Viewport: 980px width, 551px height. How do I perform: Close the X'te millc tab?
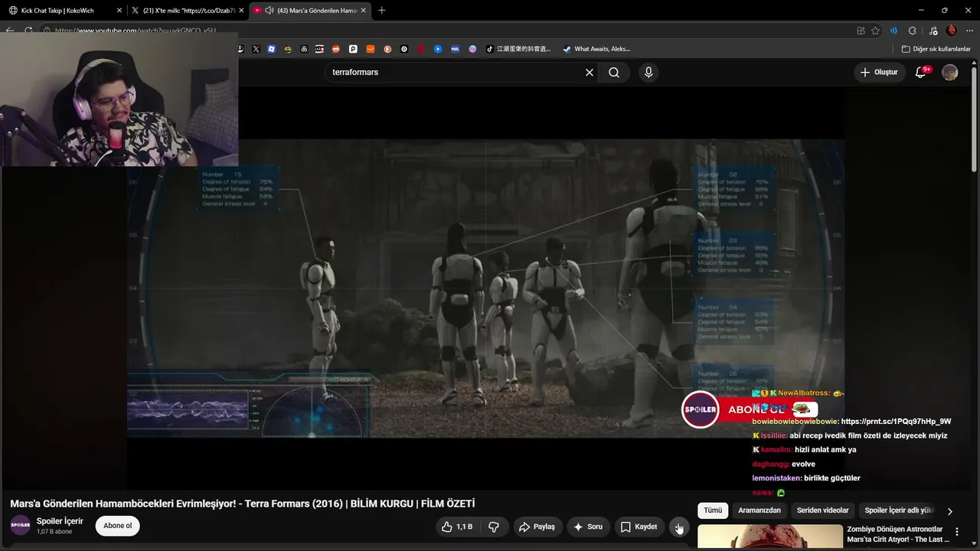click(x=241, y=11)
